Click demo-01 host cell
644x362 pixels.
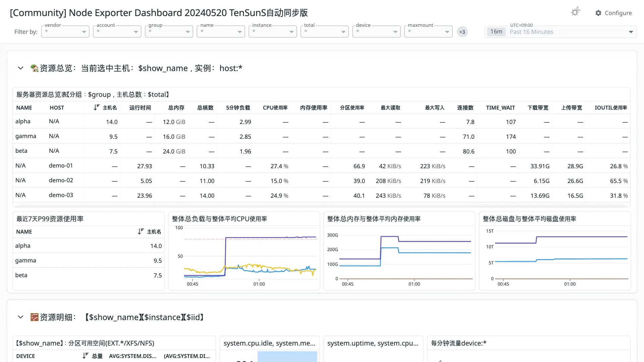tap(61, 166)
